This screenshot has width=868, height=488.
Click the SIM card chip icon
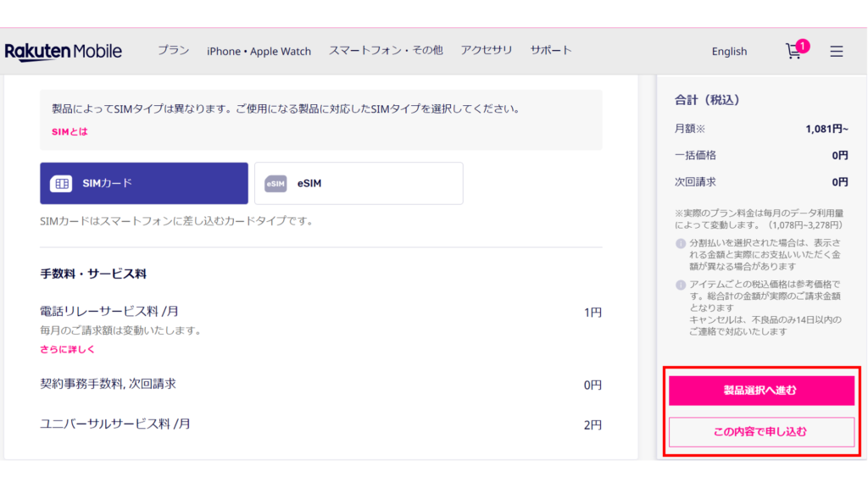click(x=61, y=183)
